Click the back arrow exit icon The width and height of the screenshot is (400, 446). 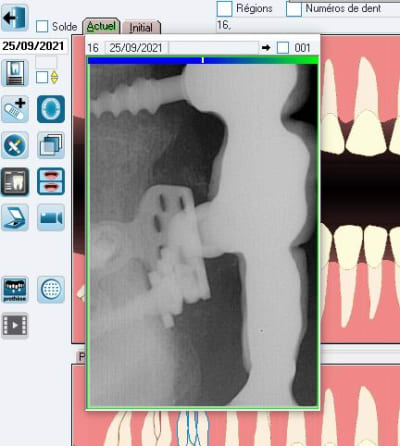point(15,17)
